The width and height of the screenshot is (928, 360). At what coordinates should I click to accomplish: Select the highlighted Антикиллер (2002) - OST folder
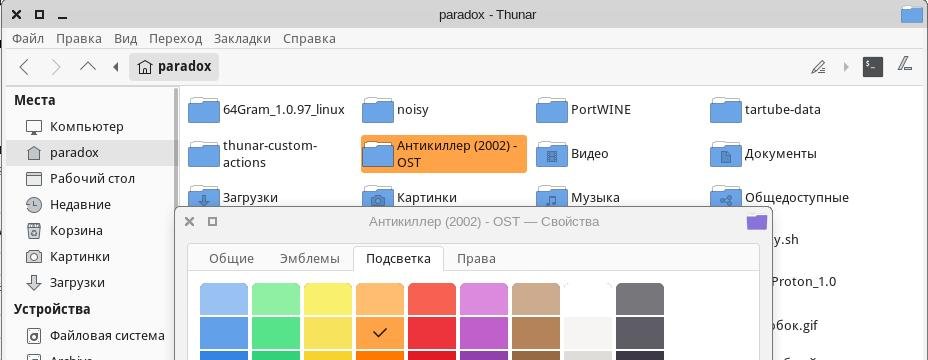click(443, 154)
